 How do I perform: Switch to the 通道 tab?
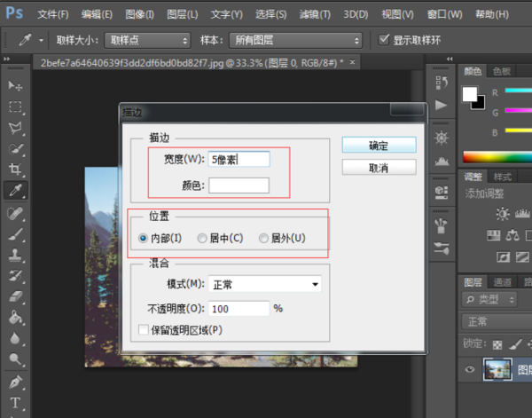tap(502, 282)
